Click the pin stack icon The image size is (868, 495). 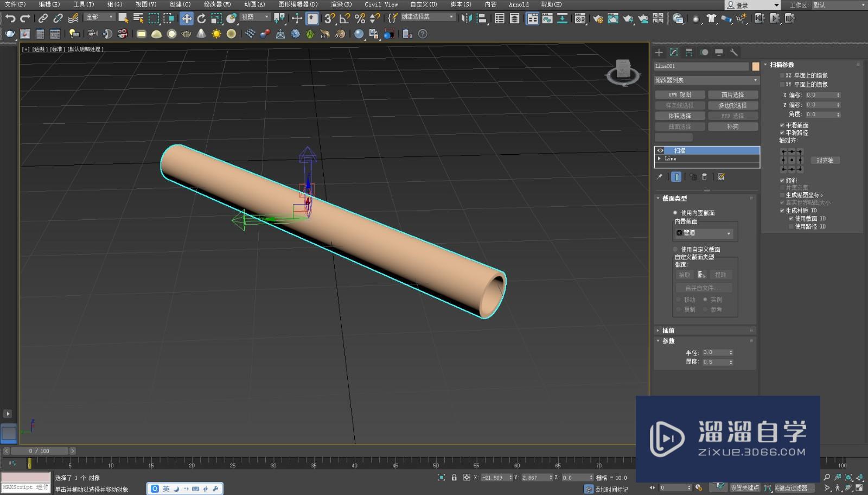coord(660,176)
